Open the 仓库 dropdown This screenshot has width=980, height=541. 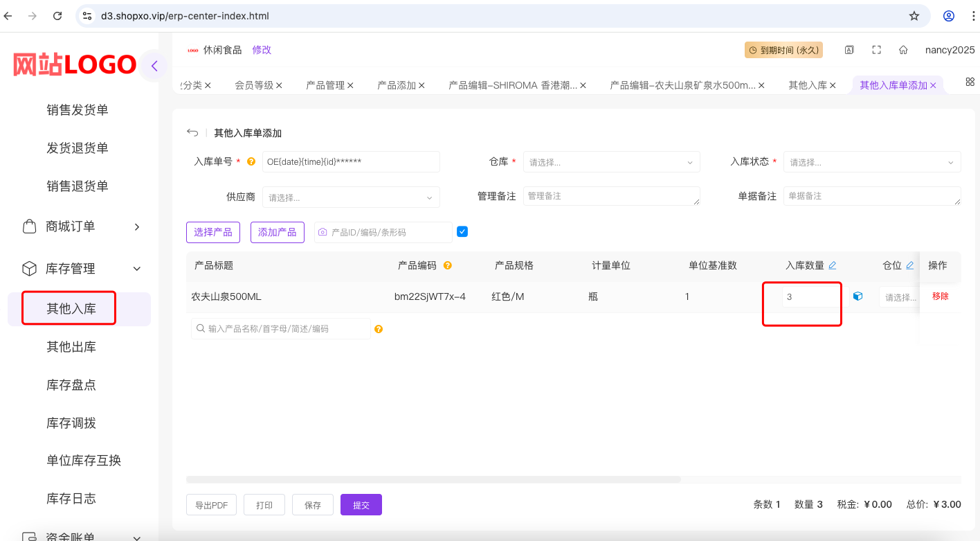tap(612, 162)
